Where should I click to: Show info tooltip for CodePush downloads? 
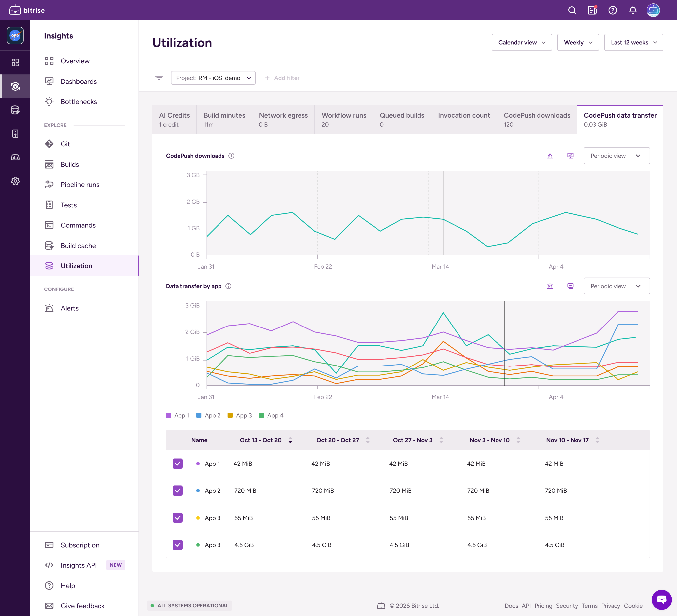click(231, 156)
